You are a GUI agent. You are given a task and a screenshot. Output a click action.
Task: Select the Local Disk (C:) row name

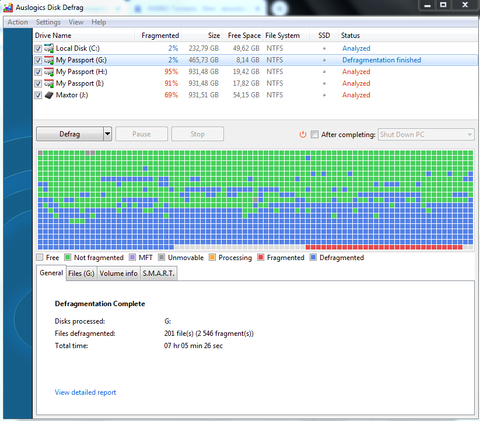77,48
